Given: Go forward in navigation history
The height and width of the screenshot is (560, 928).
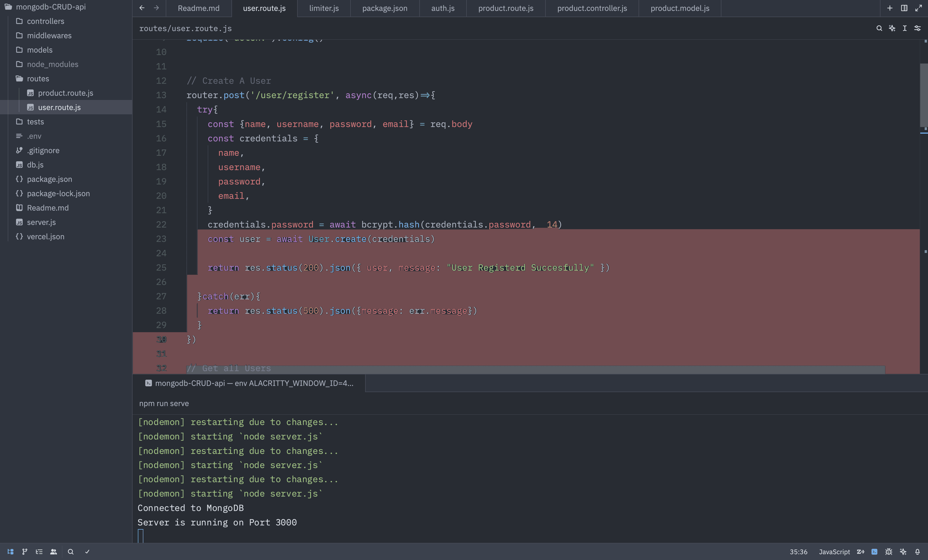Looking at the screenshot, I should click(156, 8).
